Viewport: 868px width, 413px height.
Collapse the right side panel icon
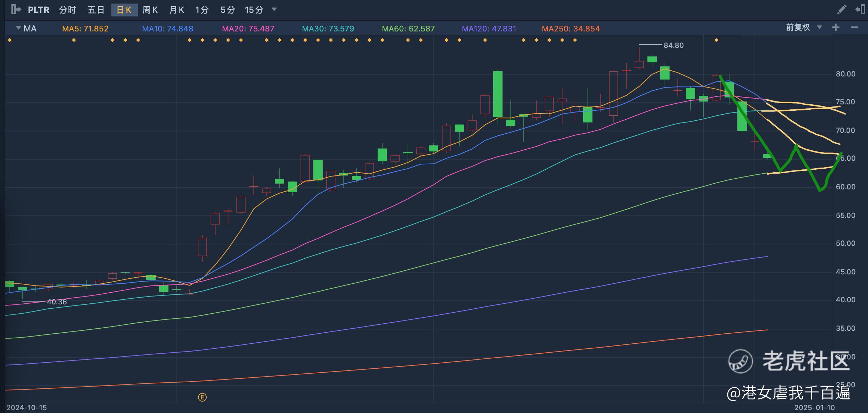coord(860,10)
